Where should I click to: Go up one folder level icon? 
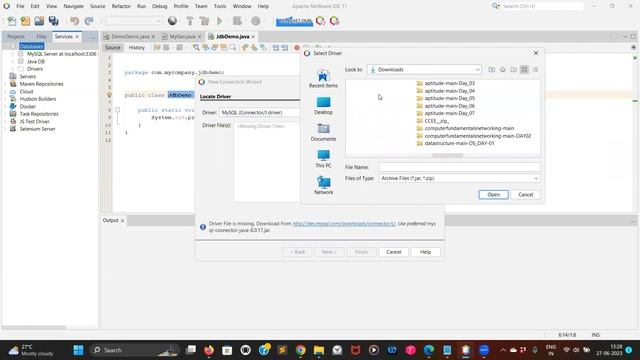[492, 70]
